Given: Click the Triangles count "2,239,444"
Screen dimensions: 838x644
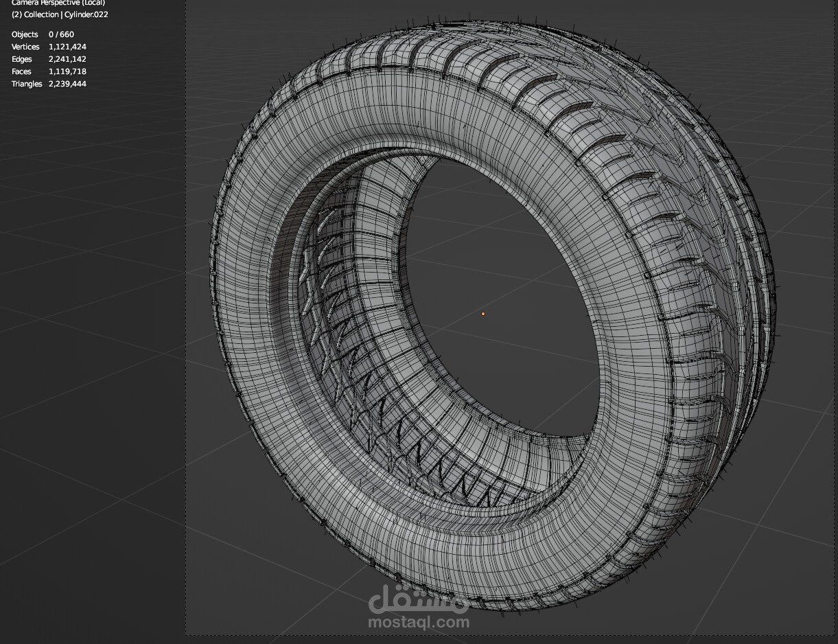Looking at the screenshot, I should 67,84.
